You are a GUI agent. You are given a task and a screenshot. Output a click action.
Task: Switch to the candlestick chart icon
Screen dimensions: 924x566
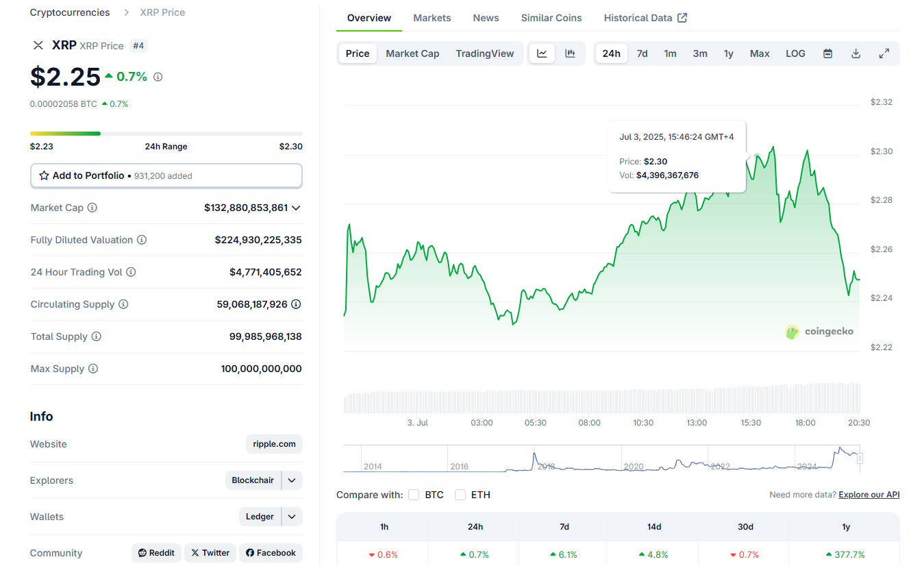pyautogui.click(x=570, y=53)
